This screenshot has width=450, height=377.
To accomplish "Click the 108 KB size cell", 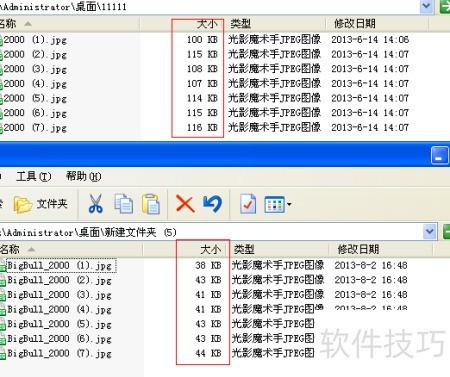I will tap(202, 69).
